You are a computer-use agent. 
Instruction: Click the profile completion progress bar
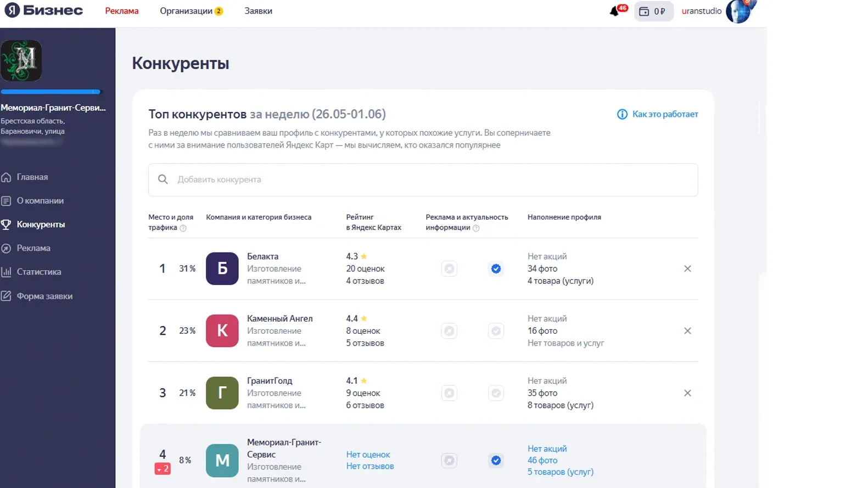coord(51,92)
